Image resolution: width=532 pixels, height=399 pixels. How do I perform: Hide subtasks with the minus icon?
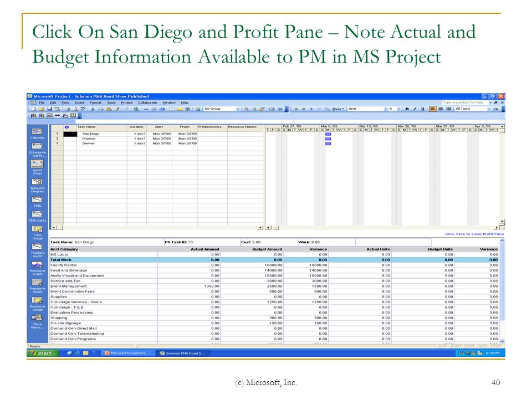pyautogui.click(x=319, y=109)
